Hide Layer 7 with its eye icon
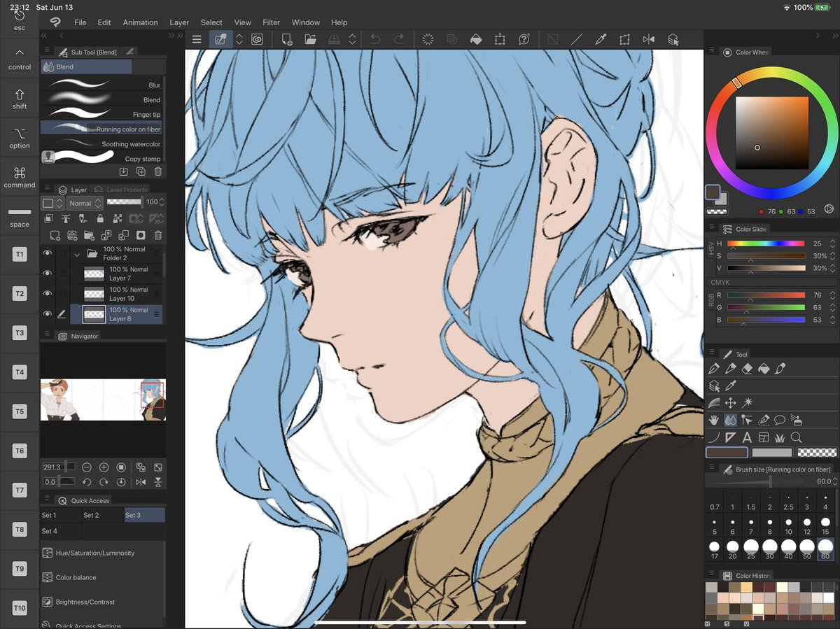Image resolution: width=840 pixels, height=629 pixels. 48,274
